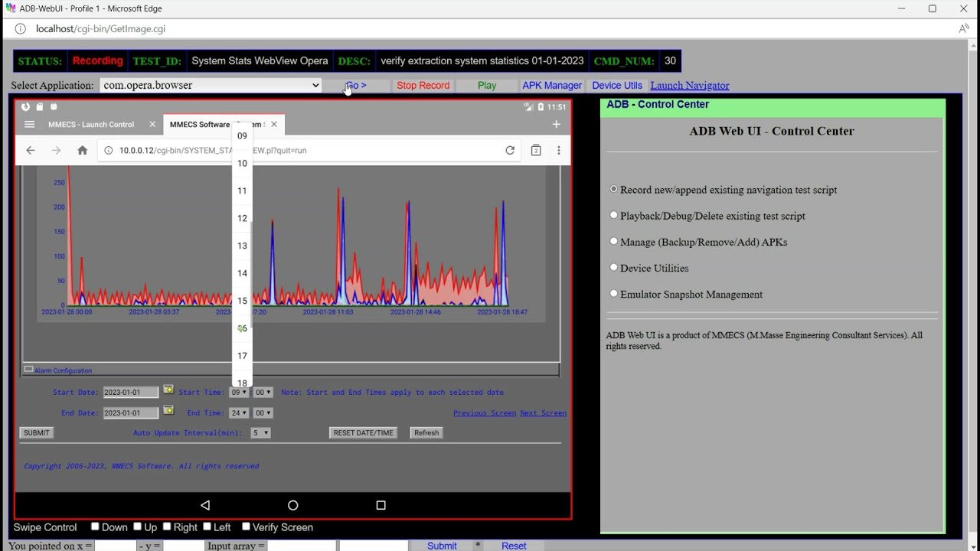Open the Opera three-dot options menu
This screenshot has height=551, width=980.
(x=559, y=150)
